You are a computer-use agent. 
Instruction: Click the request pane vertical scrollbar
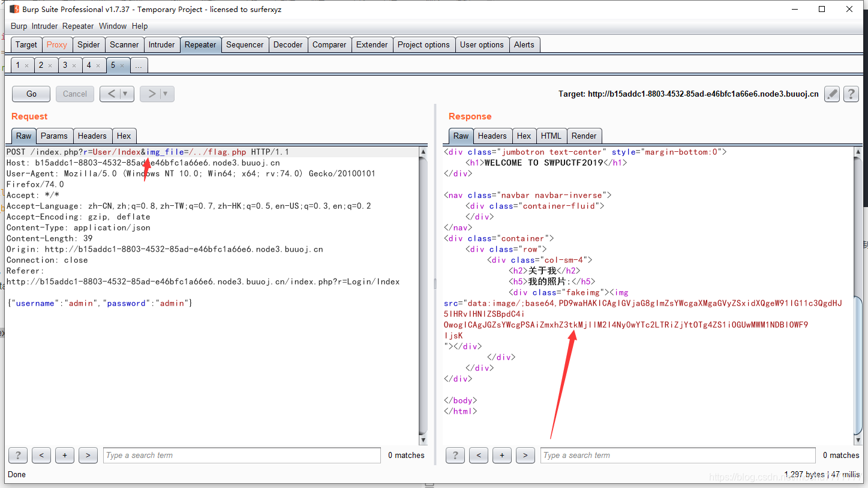coord(423,296)
